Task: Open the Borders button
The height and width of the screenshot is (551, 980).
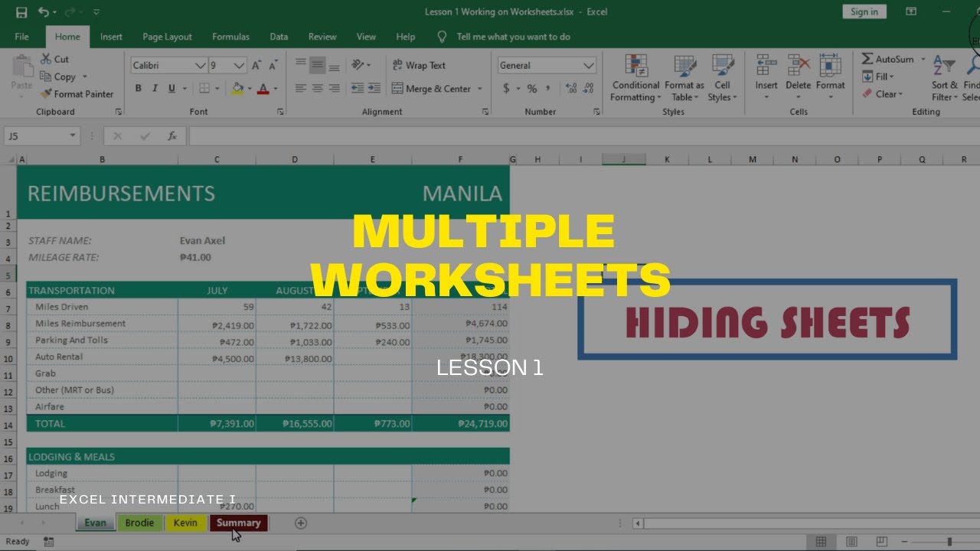Action: [204, 89]
